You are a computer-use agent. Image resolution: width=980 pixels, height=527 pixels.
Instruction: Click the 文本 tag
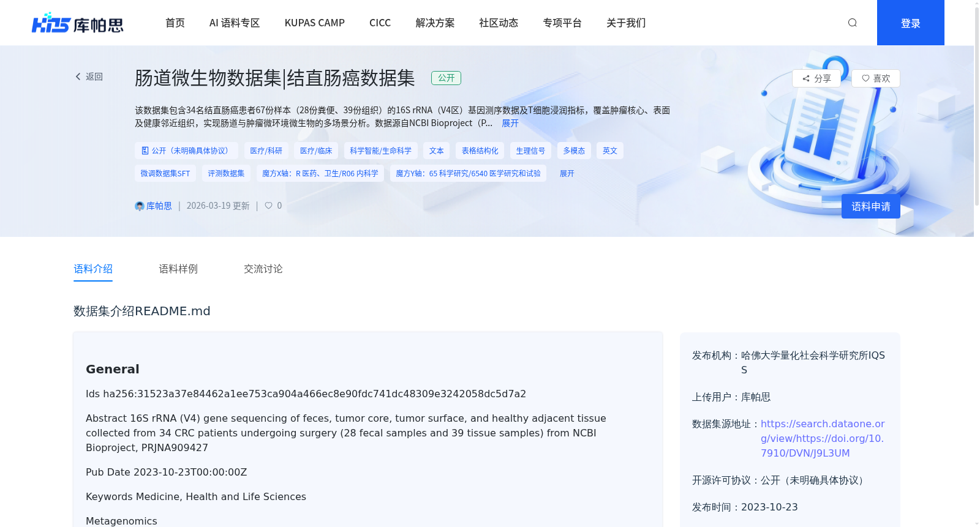pos(437,151)
